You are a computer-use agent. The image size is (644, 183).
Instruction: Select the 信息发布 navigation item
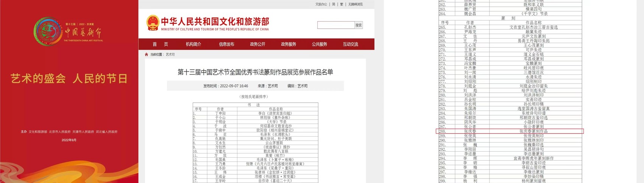tap(226, 44)
